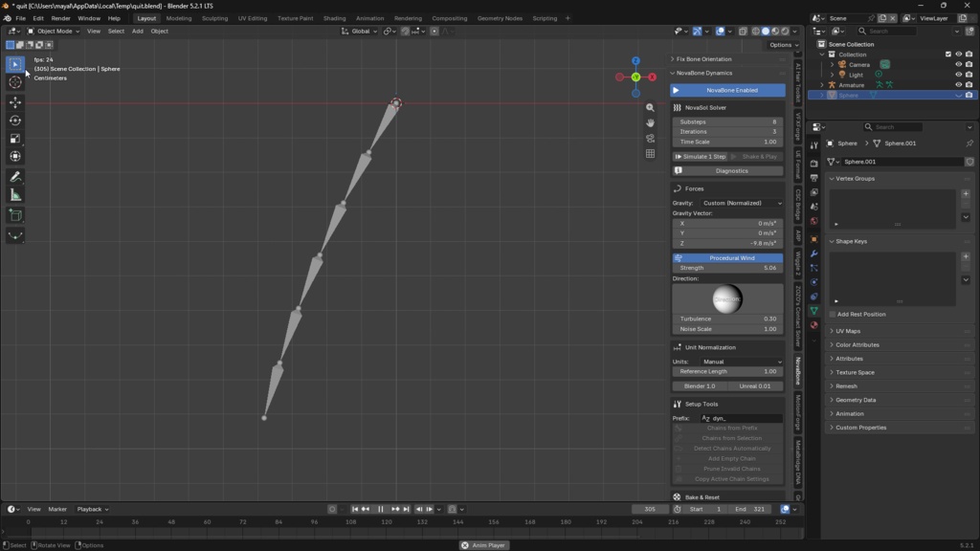Open the Diagnostics button
980x551 pixels.
[x=727, y=170]
